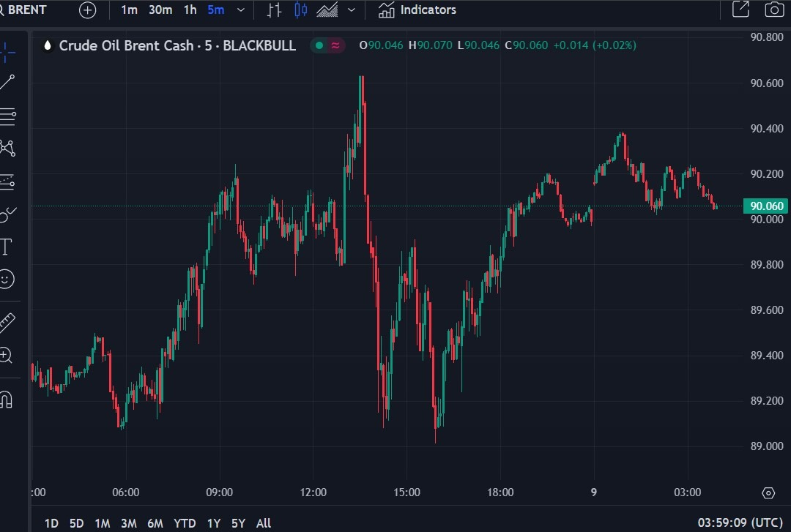This screenshot has height=532, width=791.
Task: Open the forecasting and measurement tools
Action: 7,181
